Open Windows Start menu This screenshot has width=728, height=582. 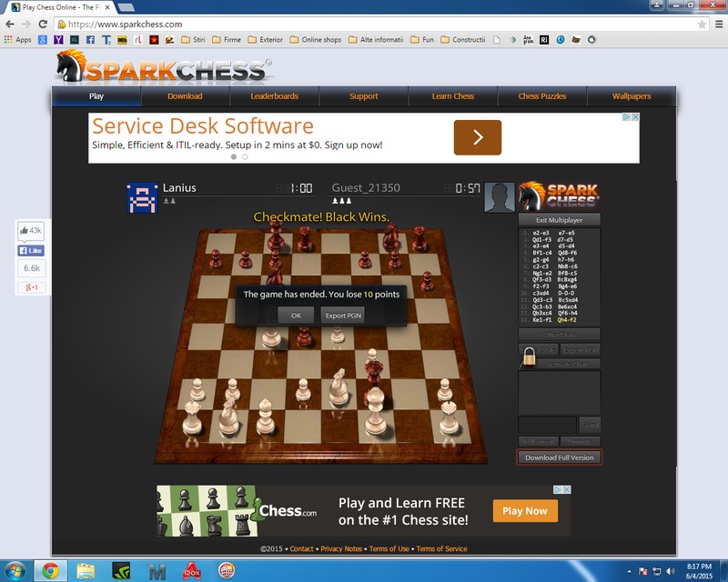coord(15,571)
